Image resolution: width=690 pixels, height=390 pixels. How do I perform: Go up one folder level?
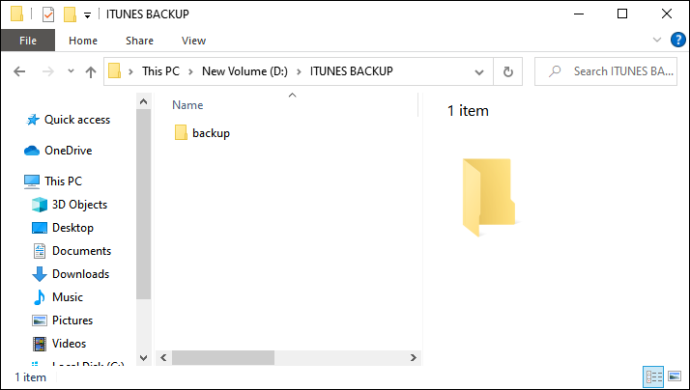[x=91, y=71]
